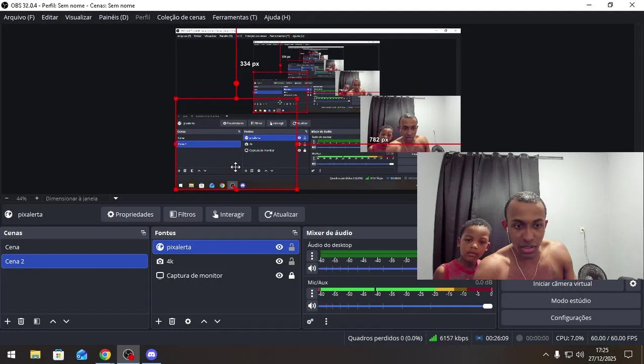Unlock the Captura de monitor source
644x364 pixels.
(291, 276)
